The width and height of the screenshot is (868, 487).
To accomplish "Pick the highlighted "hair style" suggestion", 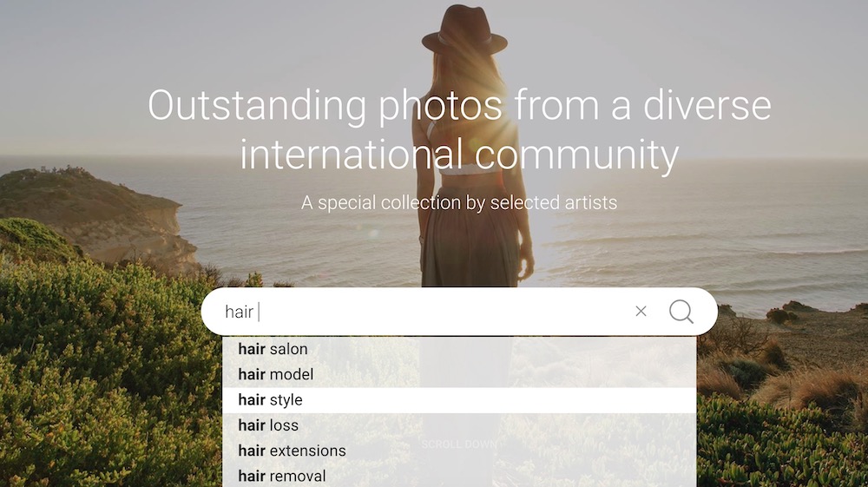I will (x=271, y=400).
